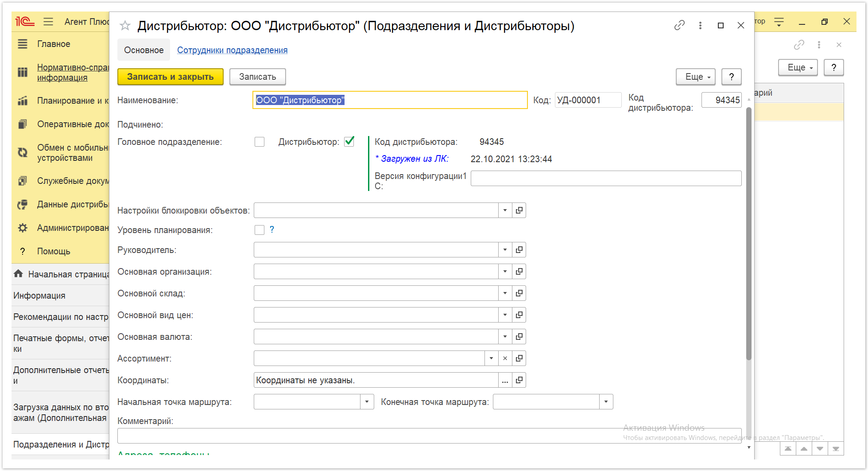Switch to Сотрудники подразделения tab

(x=232, y=50)
